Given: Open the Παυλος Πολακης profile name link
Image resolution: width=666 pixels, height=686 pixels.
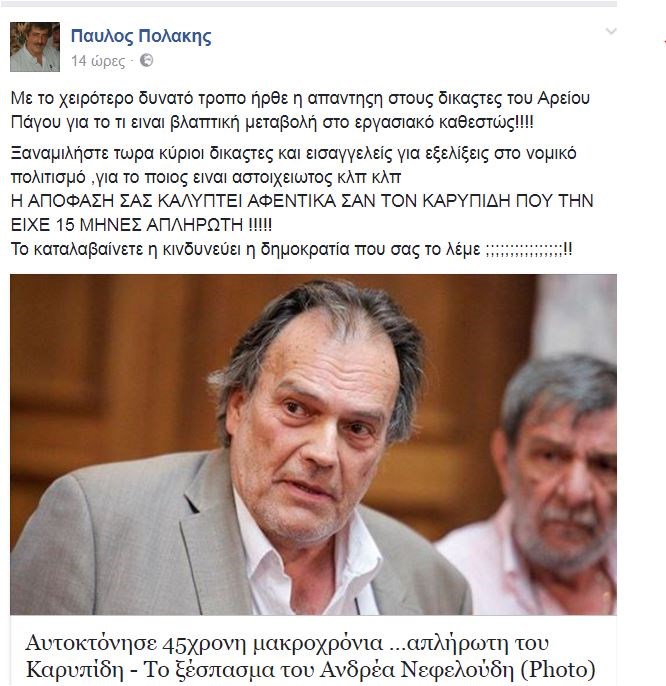Looking at the screenshot, I should click(x=141, y=36).
